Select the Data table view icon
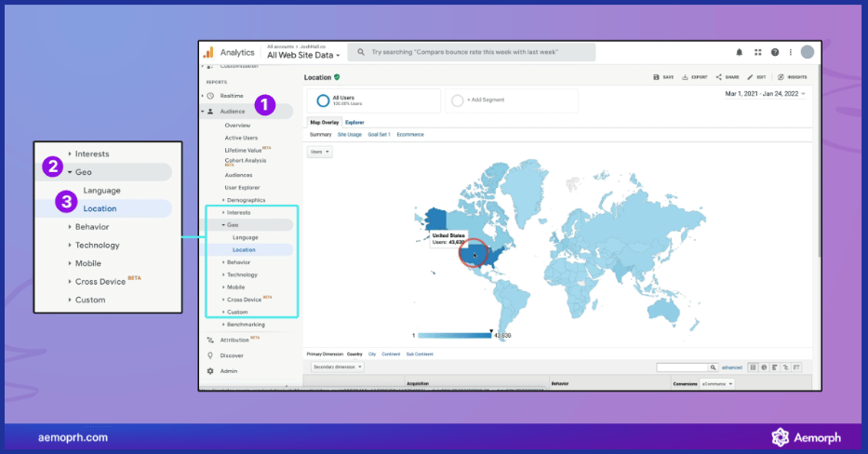Viewport: 868px width, 454px height. click(x=753, y=367)
